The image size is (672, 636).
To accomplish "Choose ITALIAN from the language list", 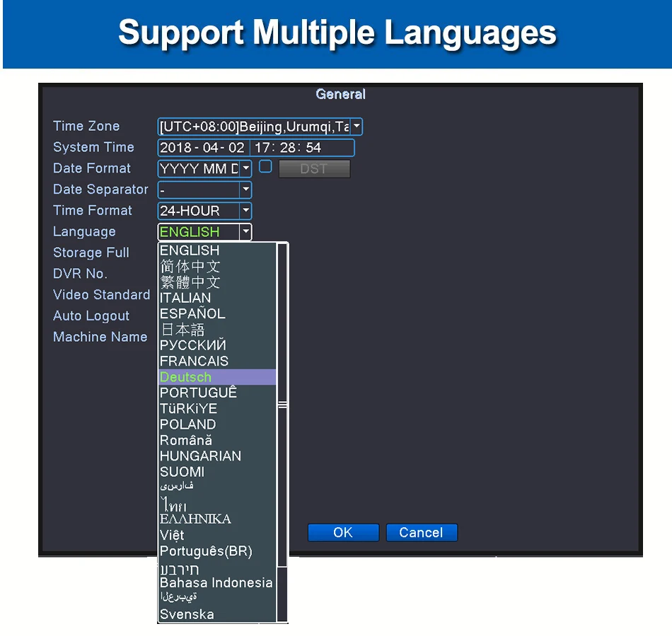I will [x=217, y=298].
